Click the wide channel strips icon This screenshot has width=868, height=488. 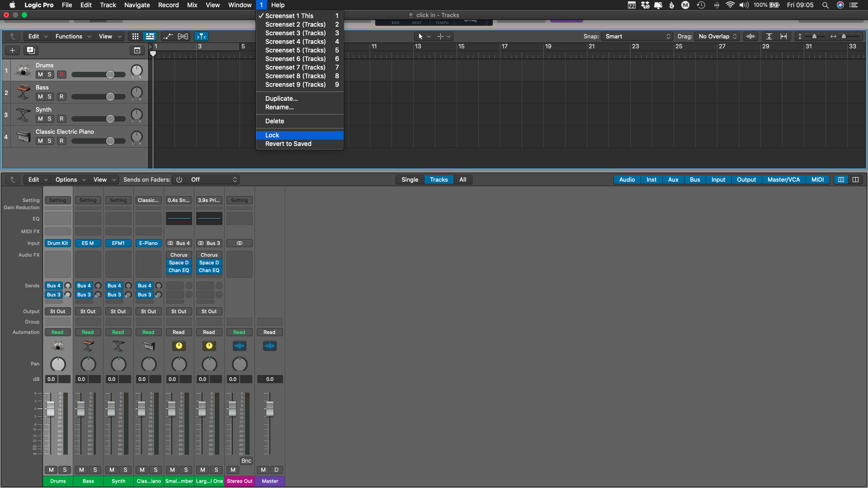pyautogui.click(x=855, y=179)
